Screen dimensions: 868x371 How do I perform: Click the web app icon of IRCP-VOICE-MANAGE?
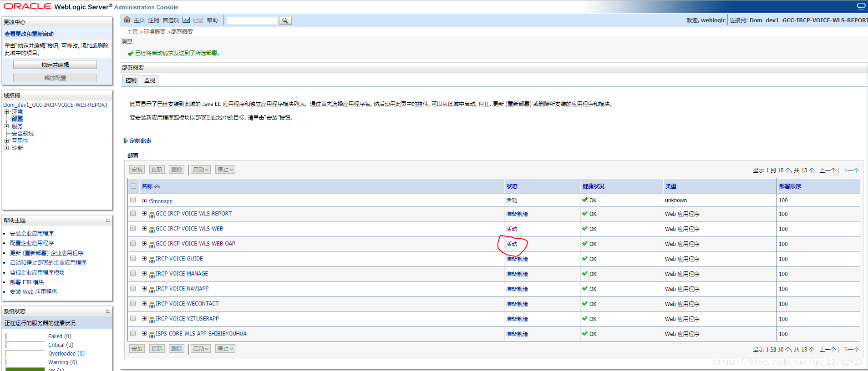[152, 276]
